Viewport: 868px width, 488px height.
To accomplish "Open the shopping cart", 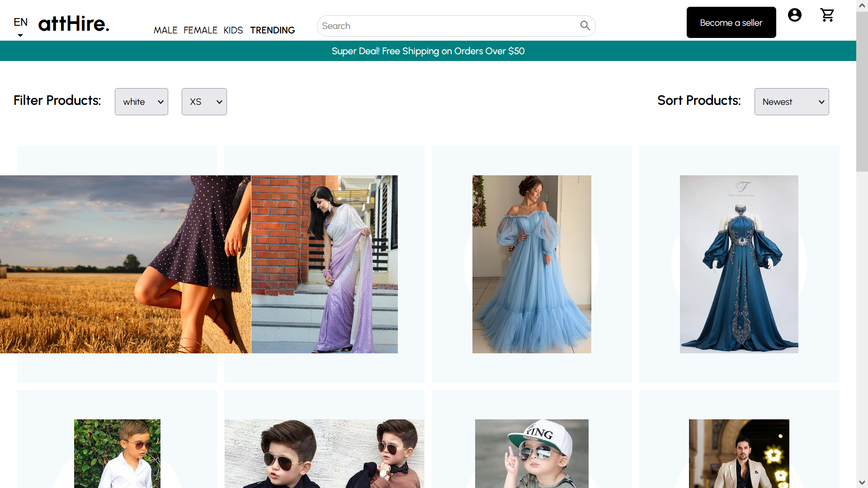I will click(x=827, y=15).
